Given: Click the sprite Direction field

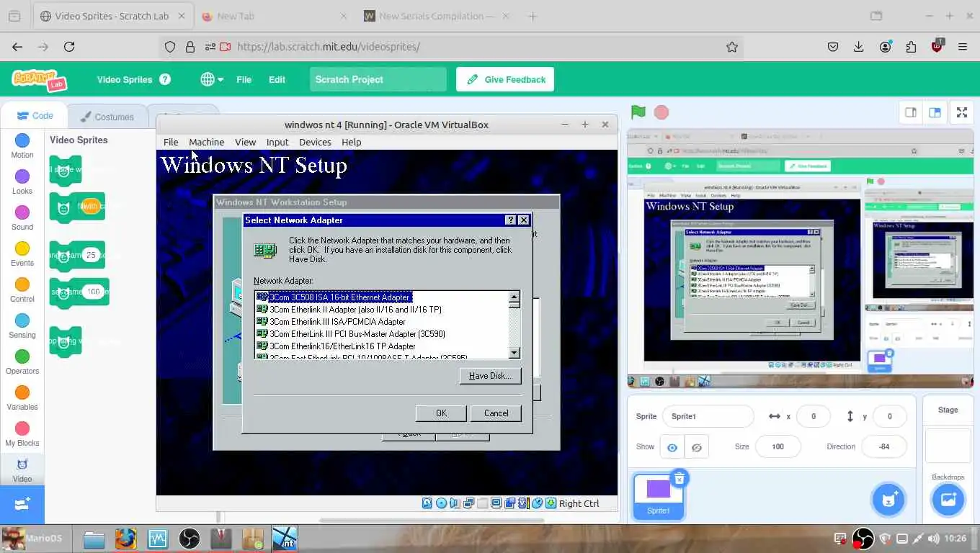Looking at the screenshot, I should tap(883, 446).
